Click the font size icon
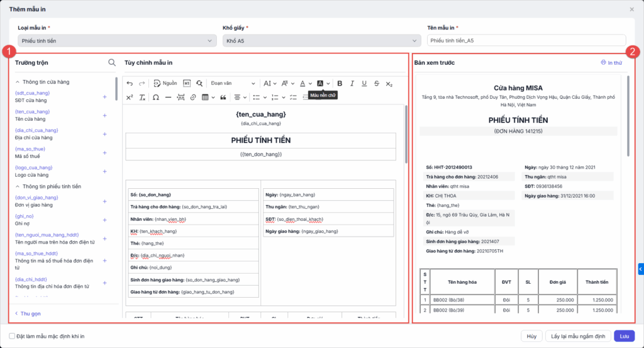Viewport: 644px width, 348px height. coord(267,84)
